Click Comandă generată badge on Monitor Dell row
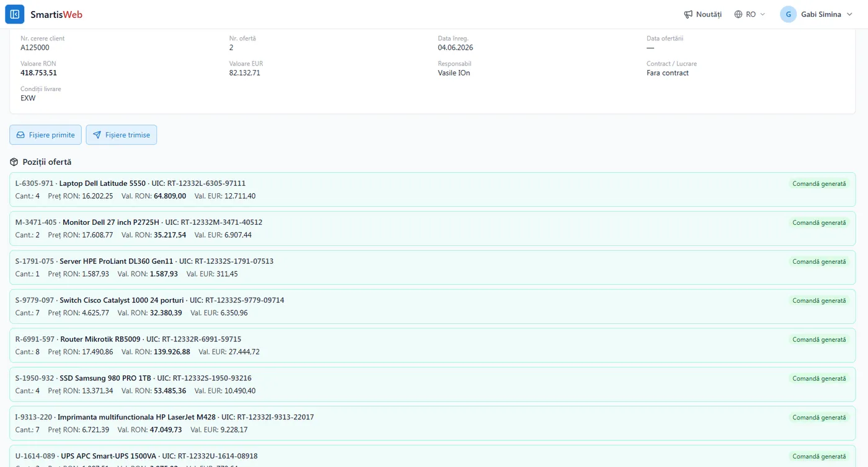Screen dimensions: 868x467 click(x=819, y=223)
